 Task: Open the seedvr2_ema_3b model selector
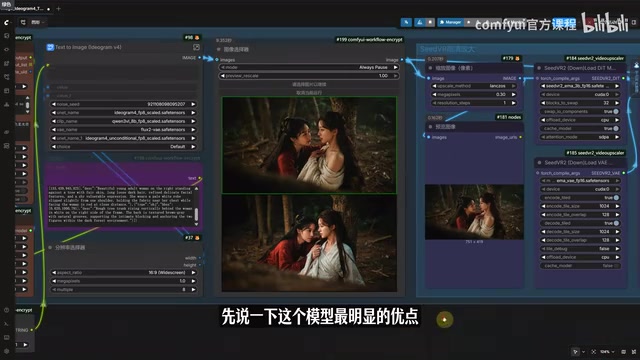pyautogui.click(x=580, y=86)
